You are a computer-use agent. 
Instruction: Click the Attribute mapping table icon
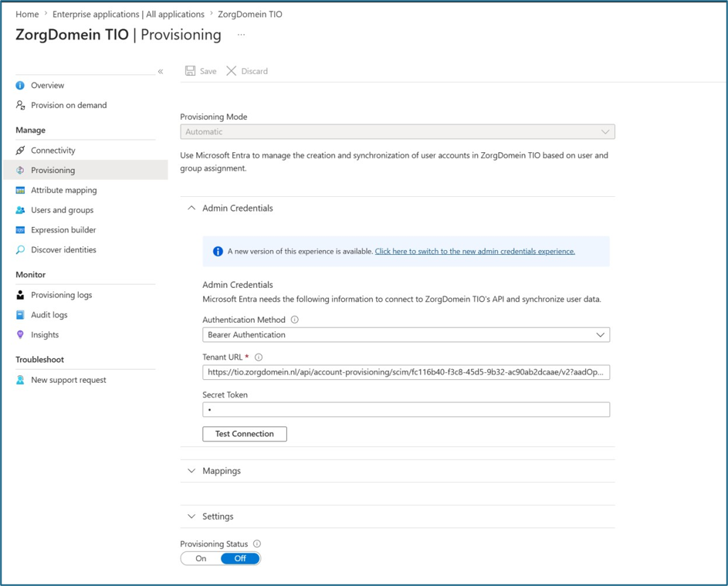[20, 191]
